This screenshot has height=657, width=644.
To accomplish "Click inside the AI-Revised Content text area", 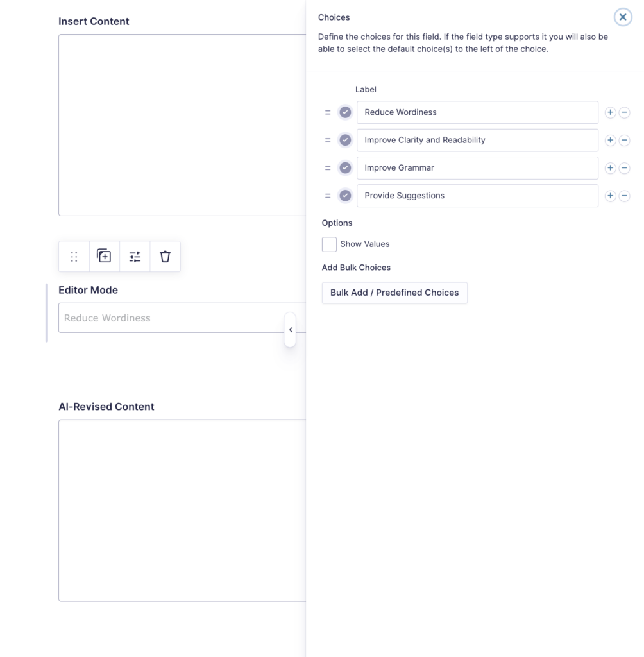I will point(180,510).
